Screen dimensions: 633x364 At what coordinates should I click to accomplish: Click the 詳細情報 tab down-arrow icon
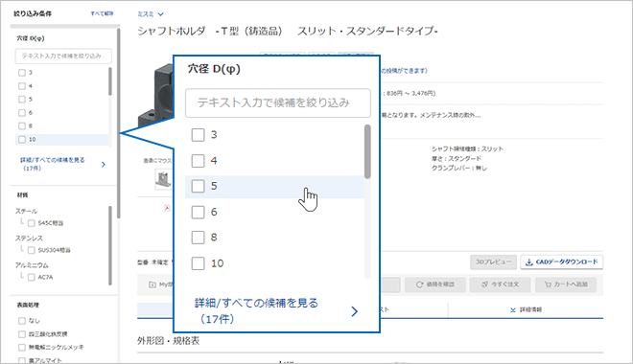pos(513,310)
